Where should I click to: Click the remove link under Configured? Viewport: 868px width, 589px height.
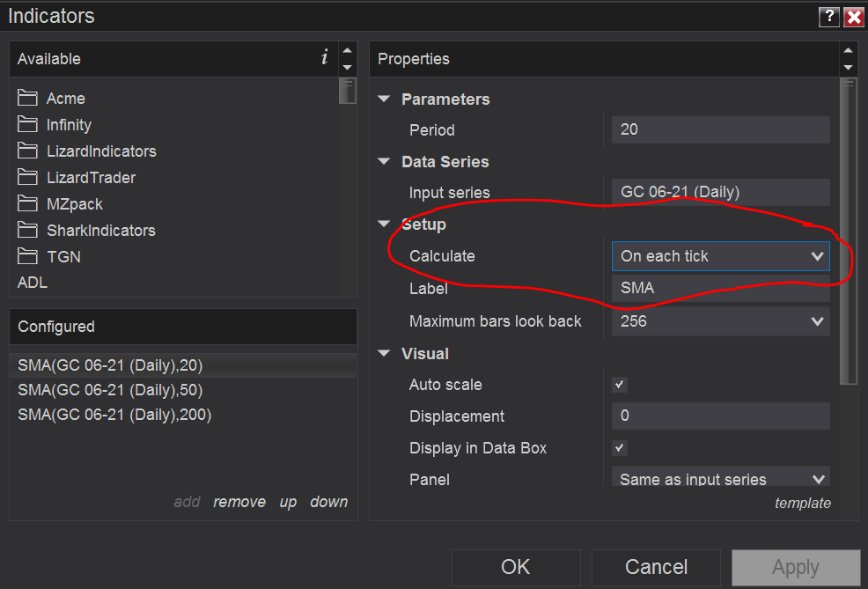(239, 502)
